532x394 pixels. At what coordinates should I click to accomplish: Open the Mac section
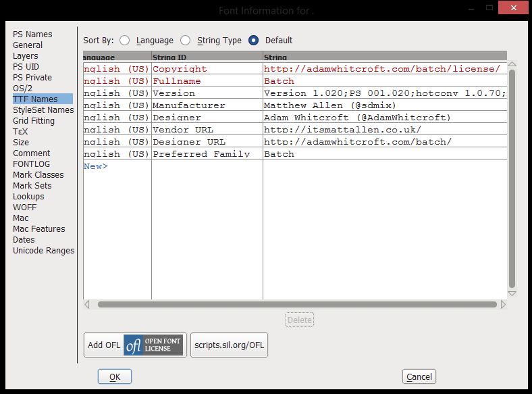(x=21, y=218)
